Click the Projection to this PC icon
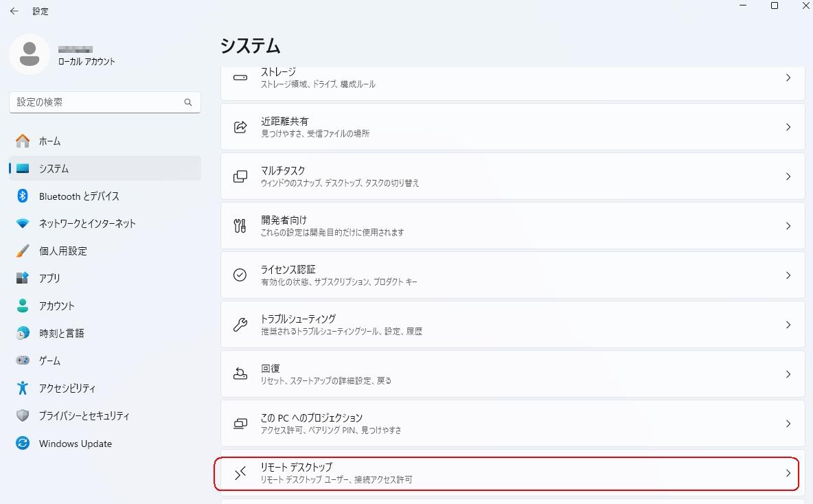The width and height of the screenshot is (813, 504). point(240,424)
